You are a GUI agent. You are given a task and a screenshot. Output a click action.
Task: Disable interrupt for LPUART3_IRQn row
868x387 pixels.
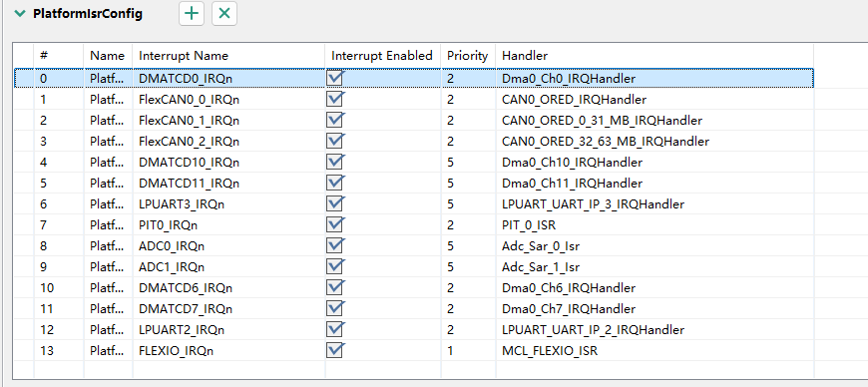pos(335,203)
